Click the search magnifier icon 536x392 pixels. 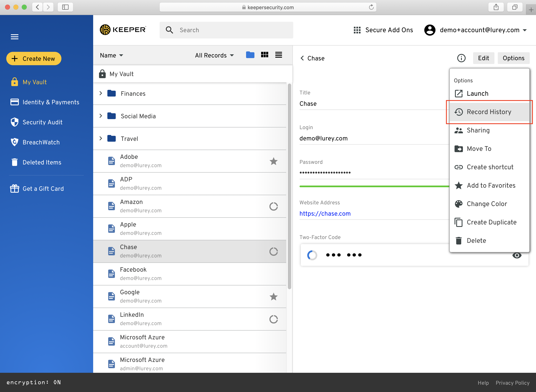169,30
